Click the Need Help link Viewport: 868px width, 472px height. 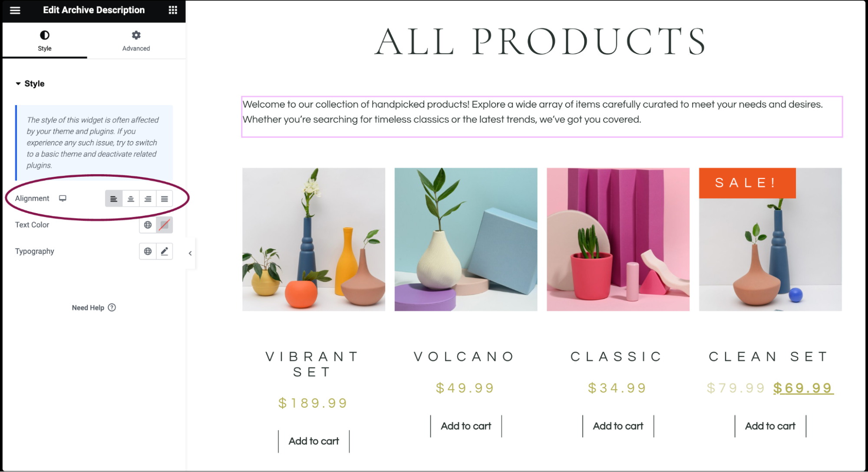coord(93,307)
